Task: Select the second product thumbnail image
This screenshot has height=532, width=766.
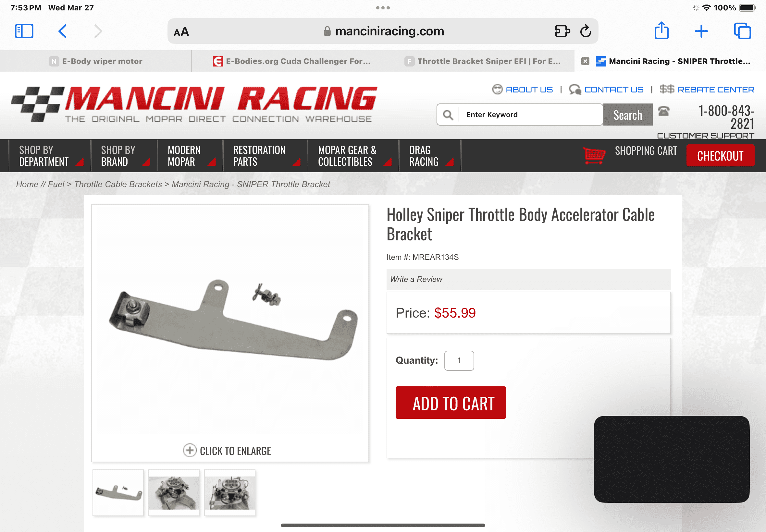Action: [174, 493]
